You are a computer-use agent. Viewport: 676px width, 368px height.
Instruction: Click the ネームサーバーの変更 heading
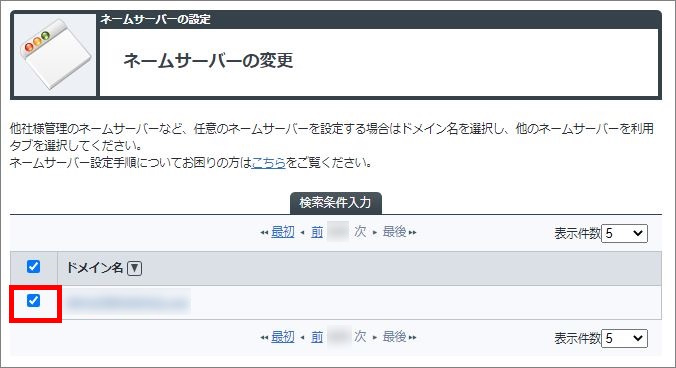[x=208, y=60]
